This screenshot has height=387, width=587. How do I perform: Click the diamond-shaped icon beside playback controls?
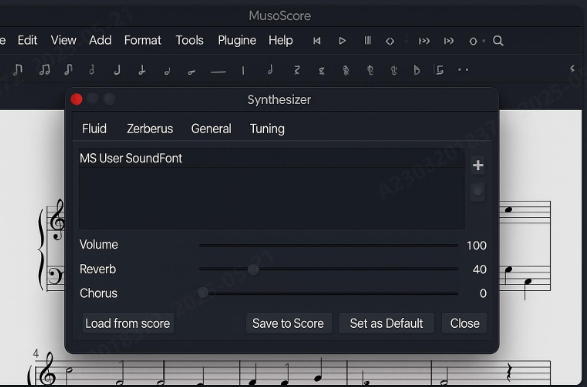(390, 41)
